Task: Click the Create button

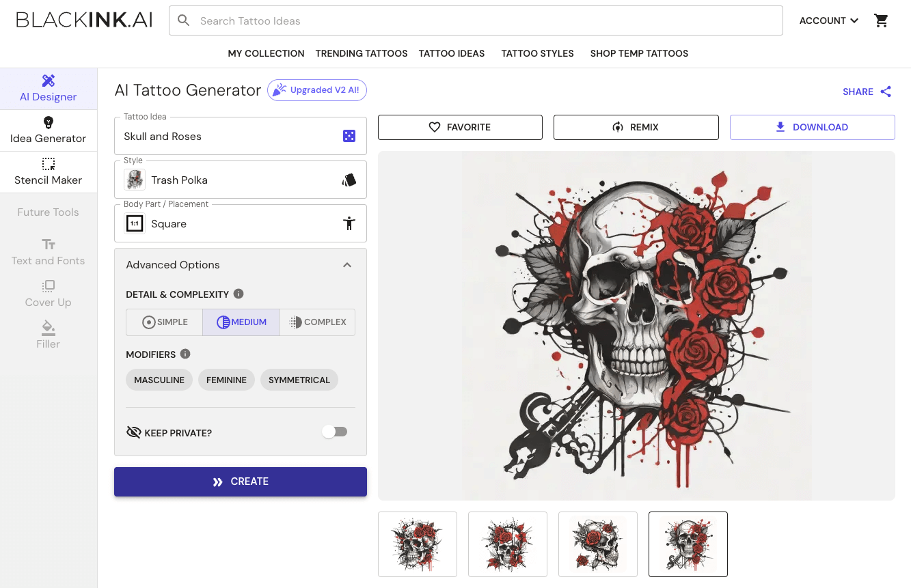Action: point(241,481)
